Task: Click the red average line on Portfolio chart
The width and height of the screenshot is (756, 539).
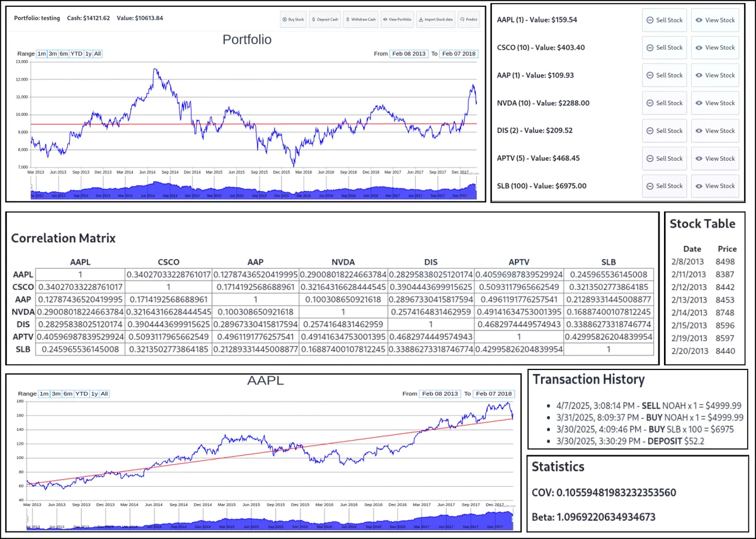Action: coord(254,124)
